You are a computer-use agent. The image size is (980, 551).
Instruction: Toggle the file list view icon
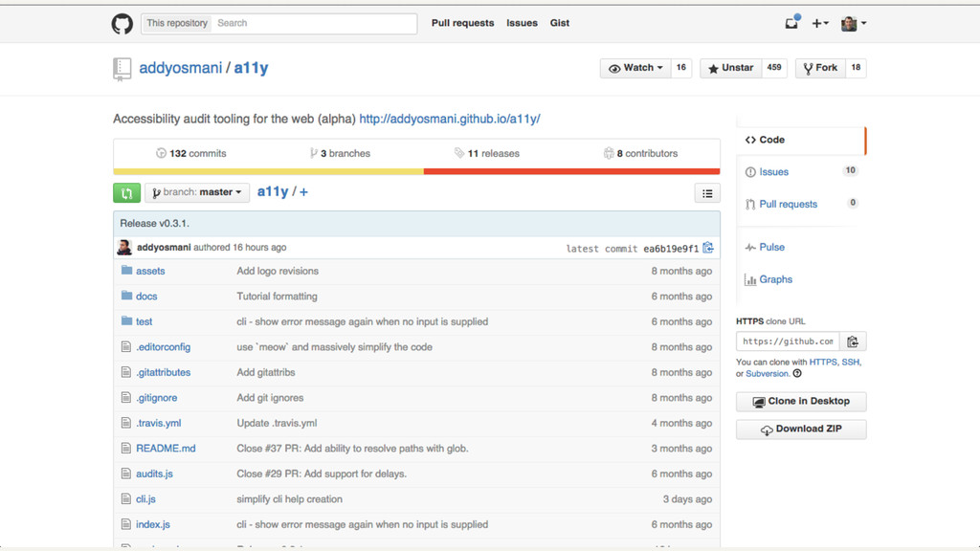[707, 193]
